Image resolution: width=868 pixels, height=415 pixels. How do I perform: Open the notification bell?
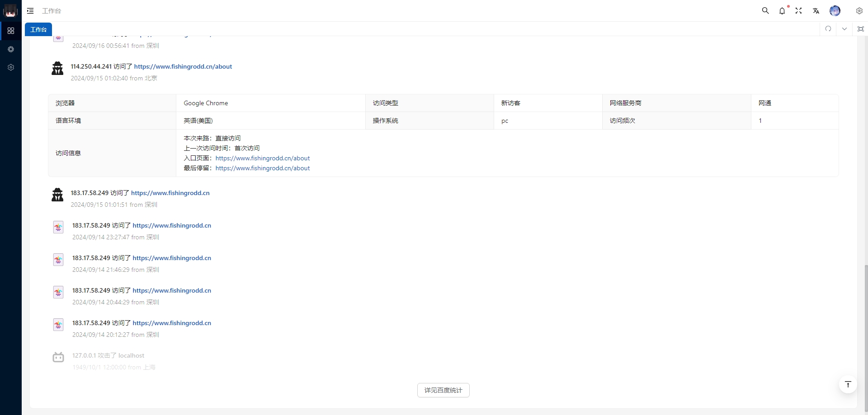pos(782,11)
